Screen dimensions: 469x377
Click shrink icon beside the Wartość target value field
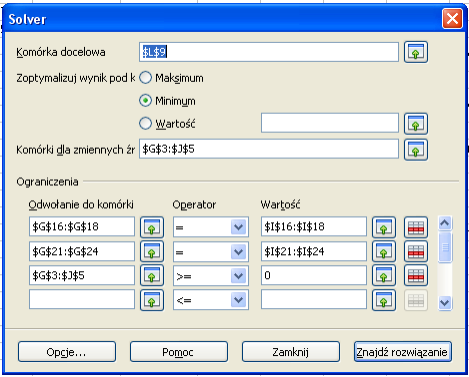coord(416,124)
